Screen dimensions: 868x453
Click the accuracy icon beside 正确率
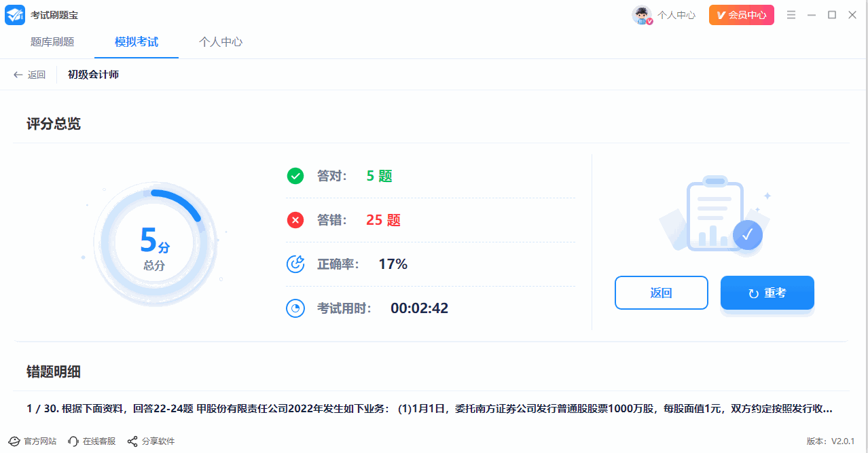[295, 264]
